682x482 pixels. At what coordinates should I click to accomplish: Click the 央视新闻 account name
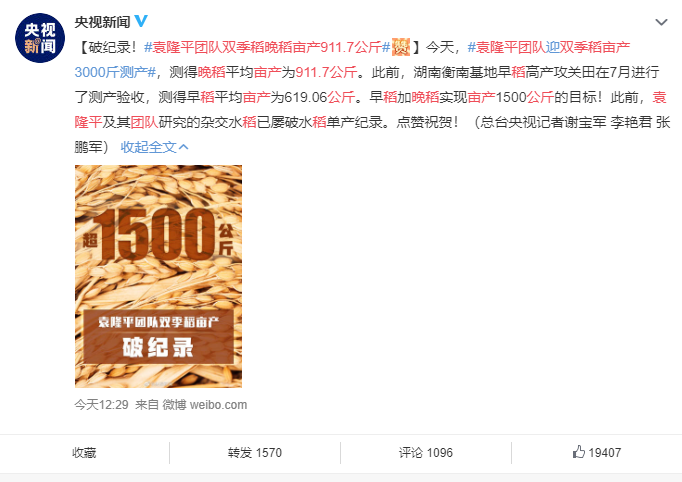tap(102, 22)
